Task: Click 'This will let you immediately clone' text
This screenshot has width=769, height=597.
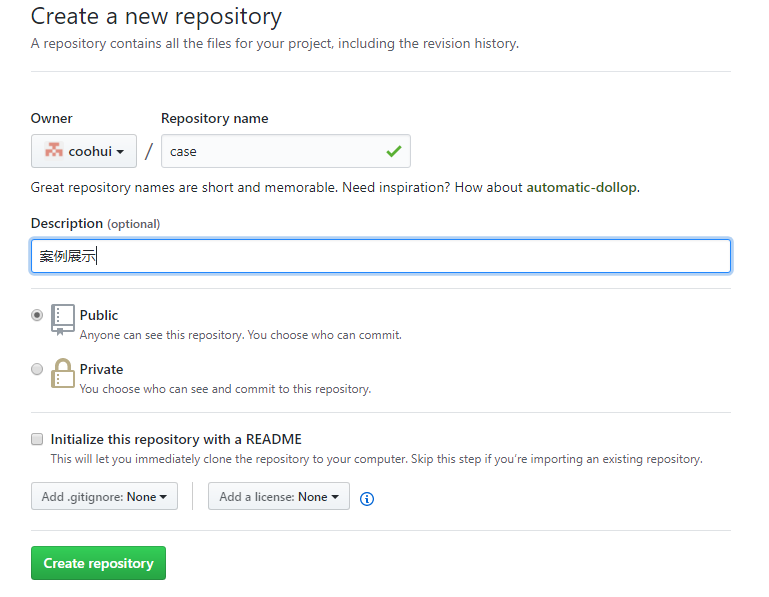Action: pyautogui.click(x=377, y=459)
